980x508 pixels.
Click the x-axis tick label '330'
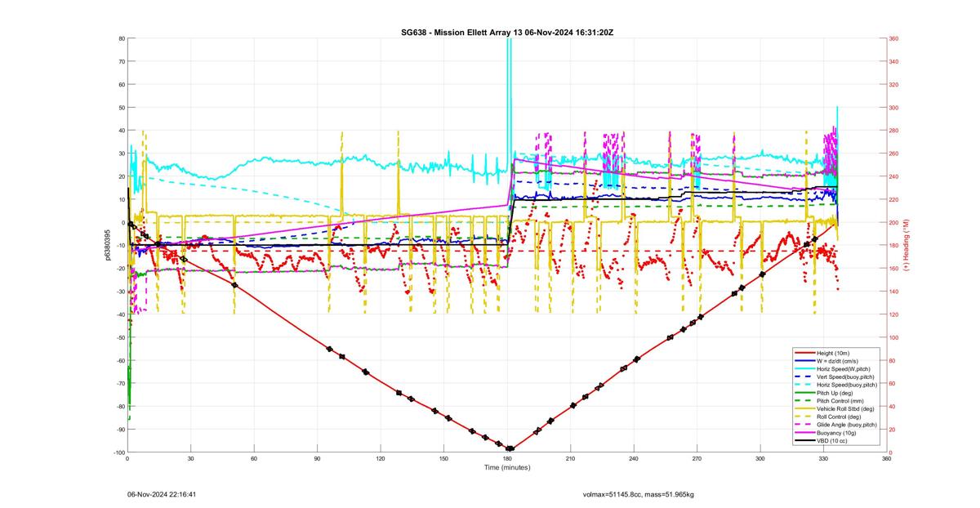(824, 459)
